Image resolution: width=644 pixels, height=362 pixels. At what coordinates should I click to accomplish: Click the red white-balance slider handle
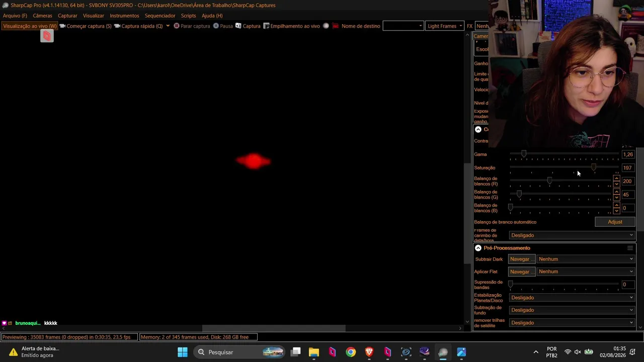[x=549, y=180]
